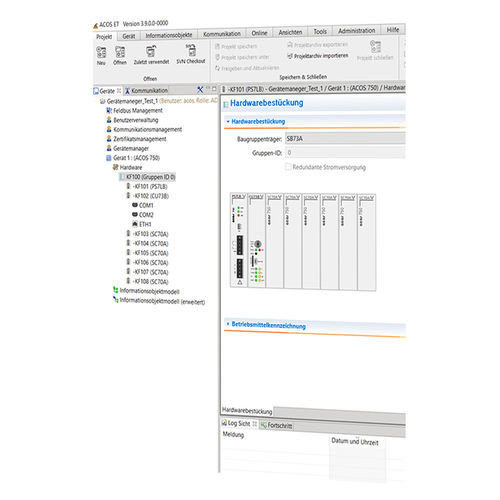Open the Informationsobjekte ribbon tab
This screenshot has width=500, height=500.
pyautogui.click(x=169, y=35)
